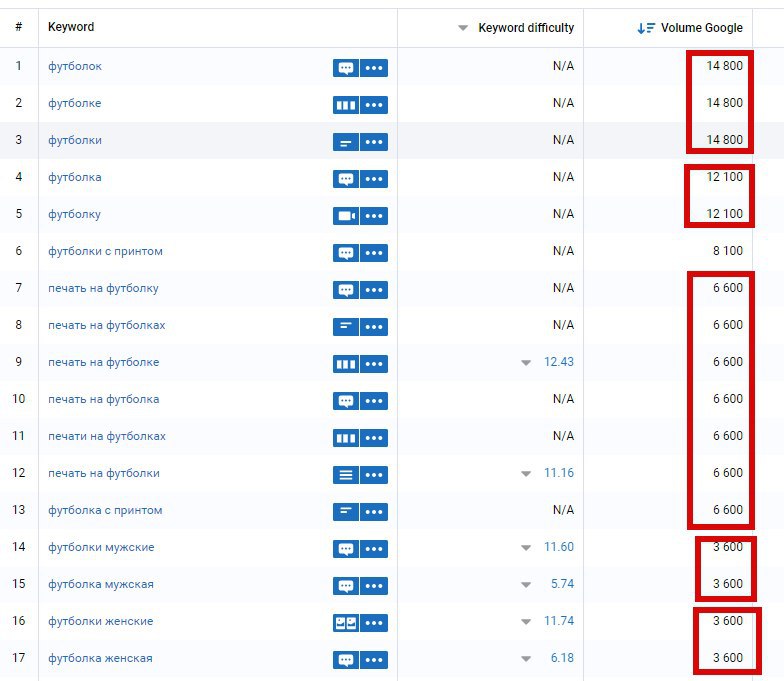This screenshot has width=784, height=681.
Task: Click difficulty value 12.43
Action: (x=559, y=362)
